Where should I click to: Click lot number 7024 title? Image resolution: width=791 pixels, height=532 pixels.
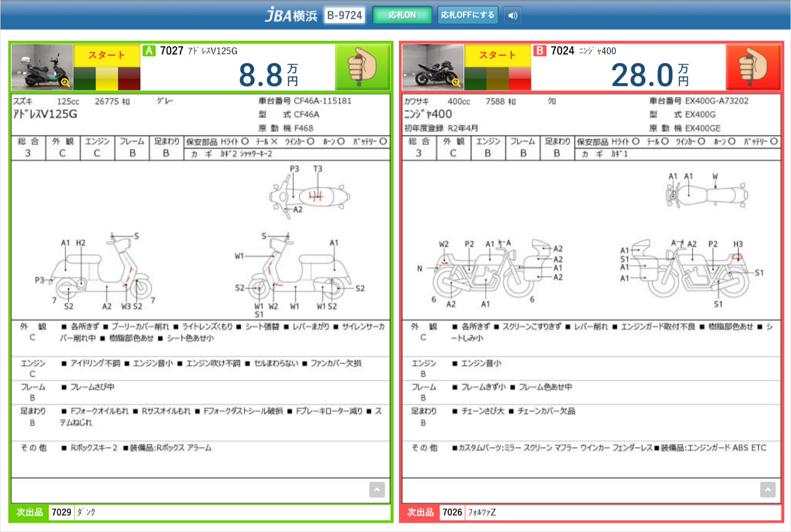tap(563, 51)
